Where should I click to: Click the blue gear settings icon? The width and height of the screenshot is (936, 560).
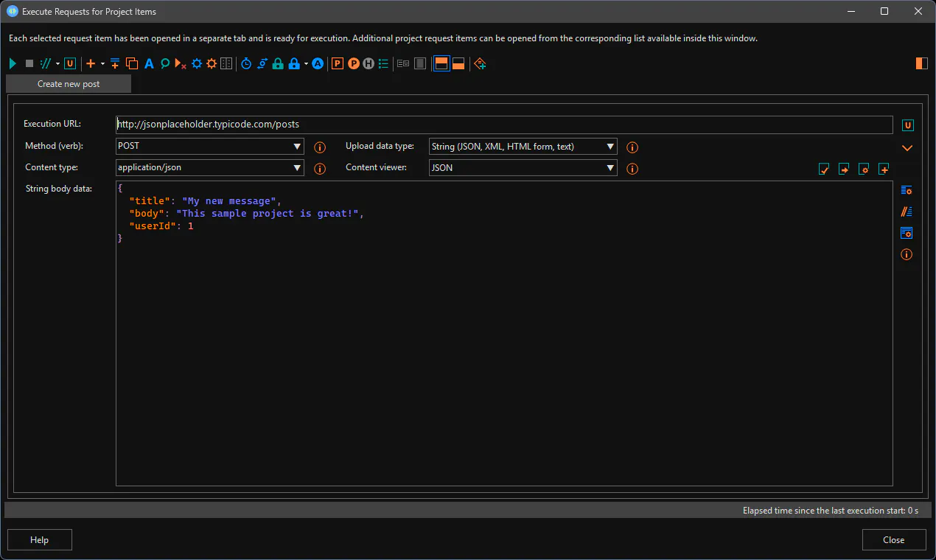(197, 64)
